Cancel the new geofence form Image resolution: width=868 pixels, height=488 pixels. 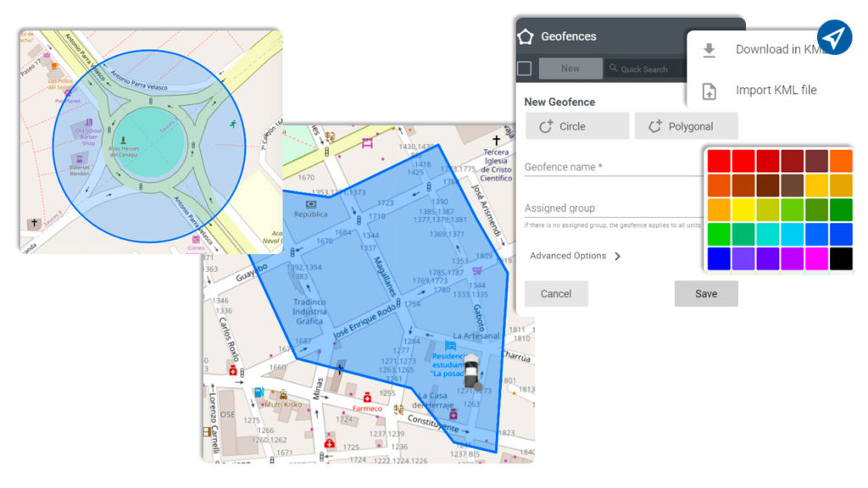(556, 294)
